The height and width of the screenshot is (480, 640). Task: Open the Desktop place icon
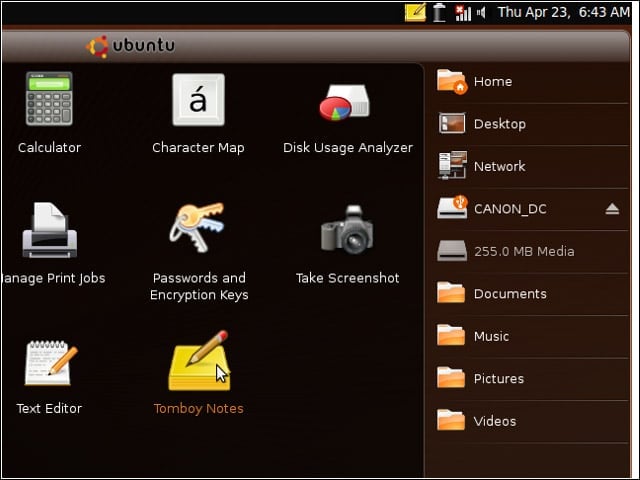(452, 124)
